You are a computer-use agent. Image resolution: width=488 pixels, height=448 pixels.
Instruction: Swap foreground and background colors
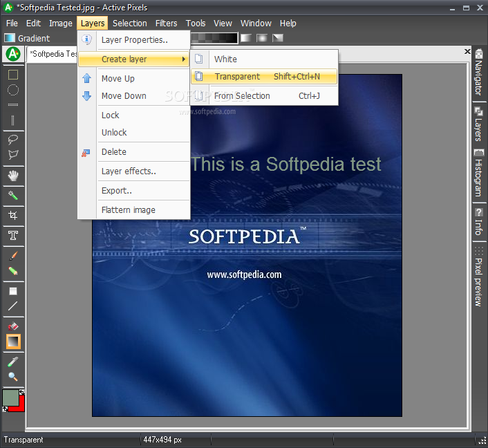tap(21, 393)
